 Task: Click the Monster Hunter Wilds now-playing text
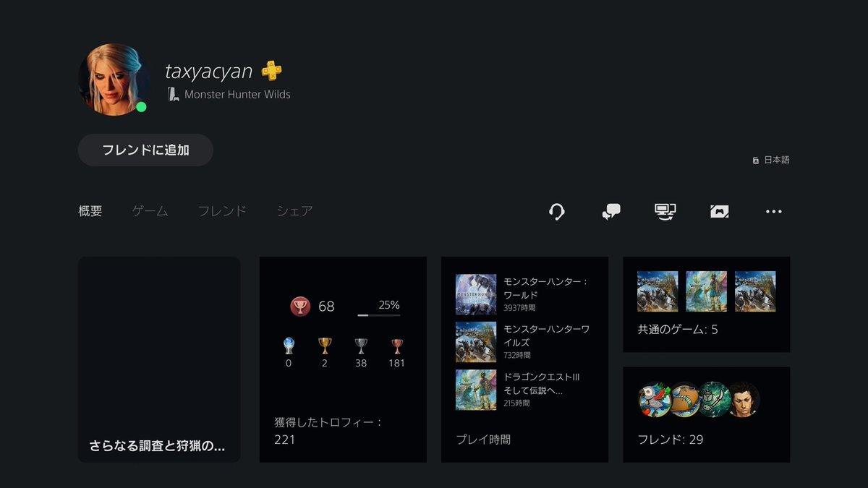tap(237, 94)
